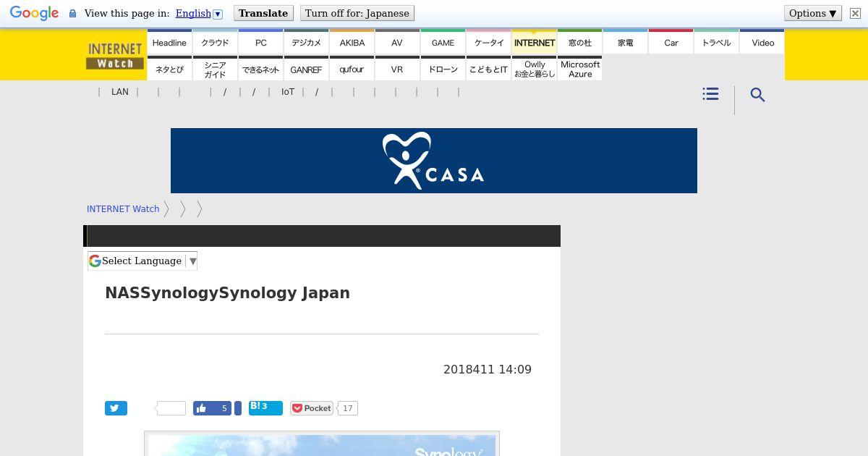Share the article via Twitter bird icon
Image resolution: width=868 pixels, height=456 pixels.
pos(116,408)
